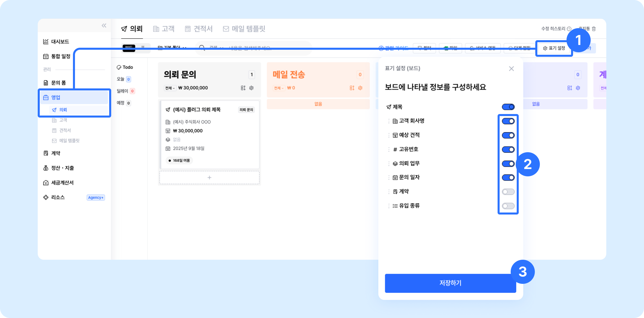This screenshot has height=318, width=644.
Task: Collapse sidebar with double chevron icon
Action: click(104, 25)
